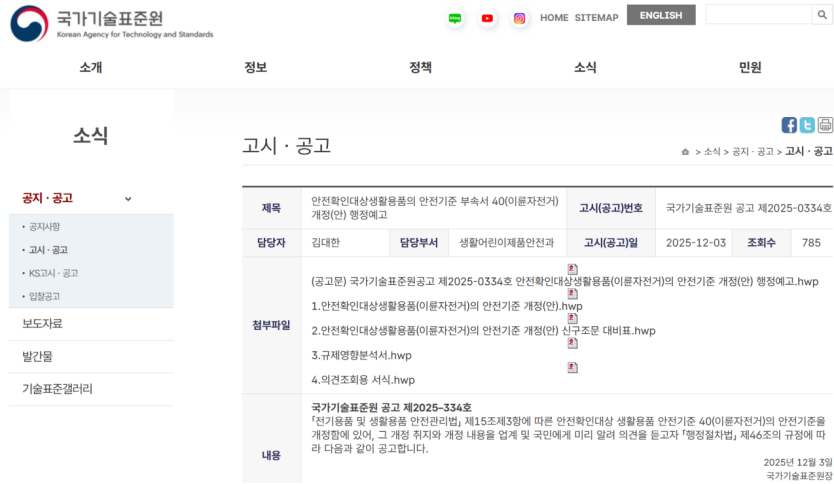Image resolution: width=834 pixels, height=484 pixels.
Task: Click the 소식 sidebar heading
Action: coord(91,136)
